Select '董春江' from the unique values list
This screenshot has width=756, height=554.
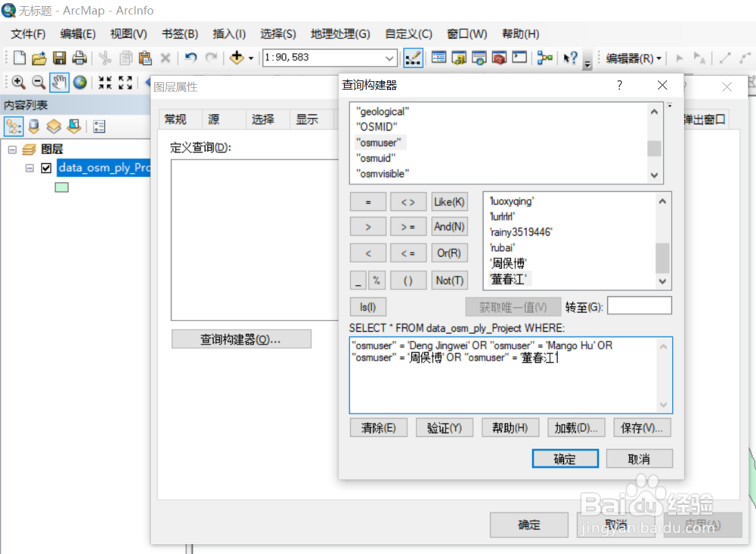tap(507, 279)
